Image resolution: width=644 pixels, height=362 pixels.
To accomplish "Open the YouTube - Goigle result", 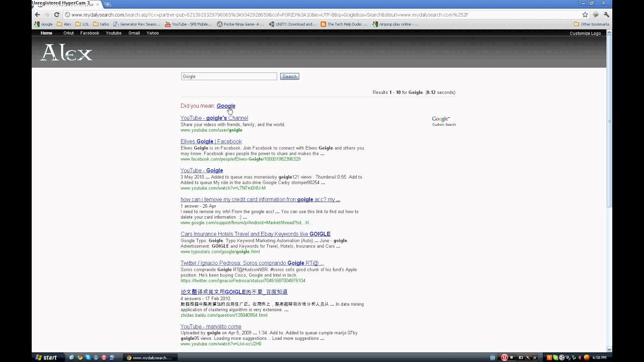I will pyautogui.click(x=202, y=170).
